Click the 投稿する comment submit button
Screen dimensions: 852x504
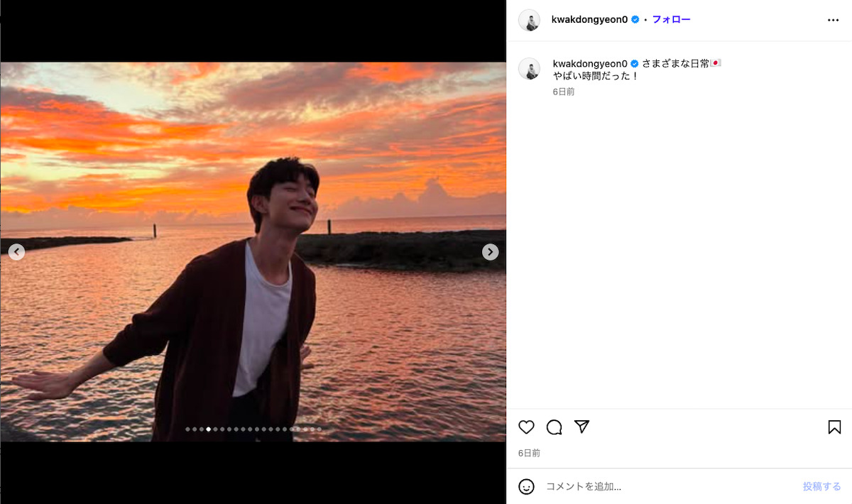pos(821,486)
